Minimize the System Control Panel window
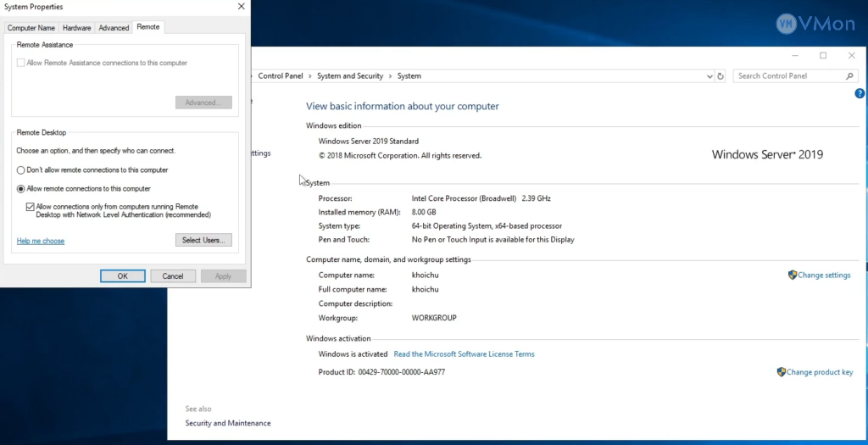 (795, 55)
